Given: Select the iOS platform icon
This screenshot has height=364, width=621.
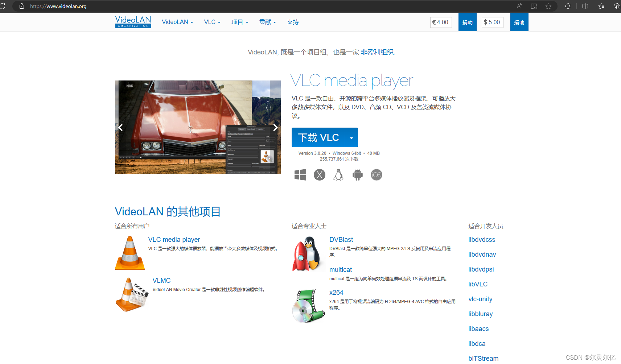Looking at the screenshot, I should [377, 175].
